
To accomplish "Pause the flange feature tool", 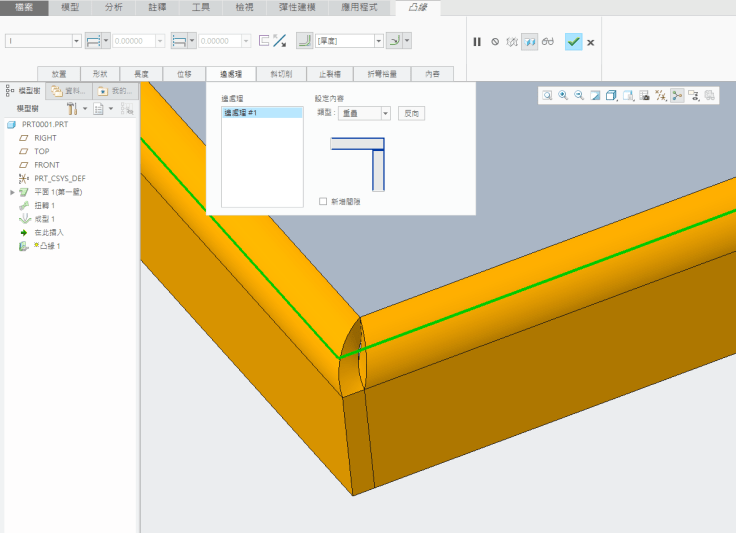I will coord(477,42).
